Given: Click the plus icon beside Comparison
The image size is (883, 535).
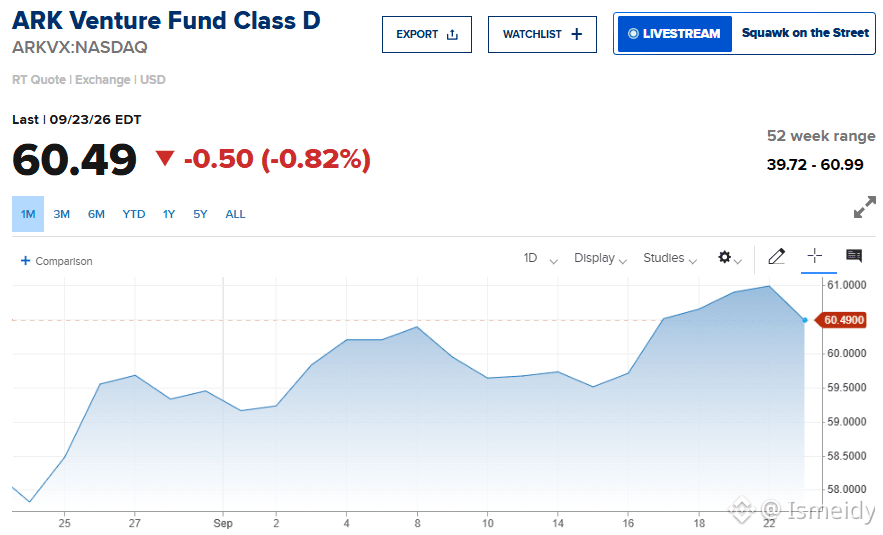Looking at the screenshot, I should tap(25, 261).
